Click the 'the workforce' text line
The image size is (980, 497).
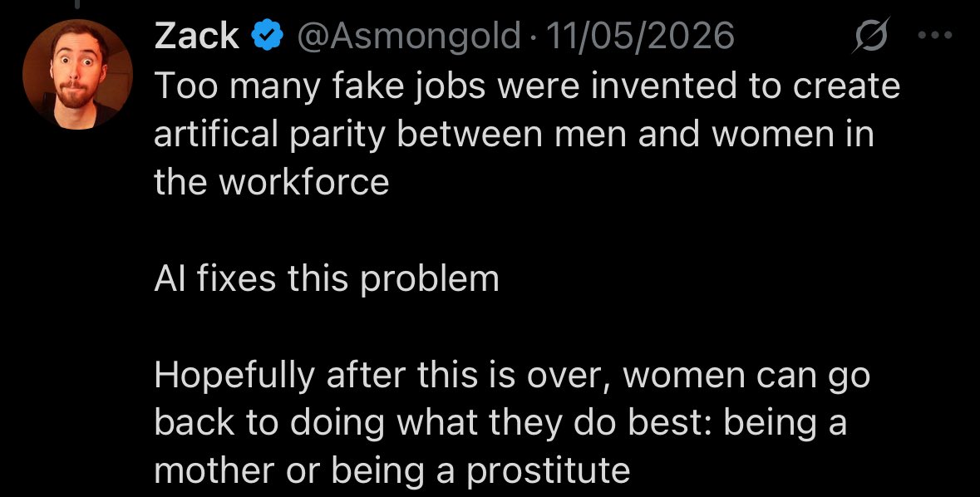271,182
